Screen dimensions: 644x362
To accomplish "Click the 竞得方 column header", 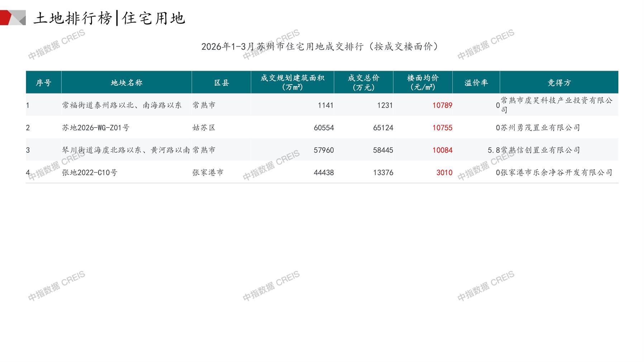I will 559,83.
